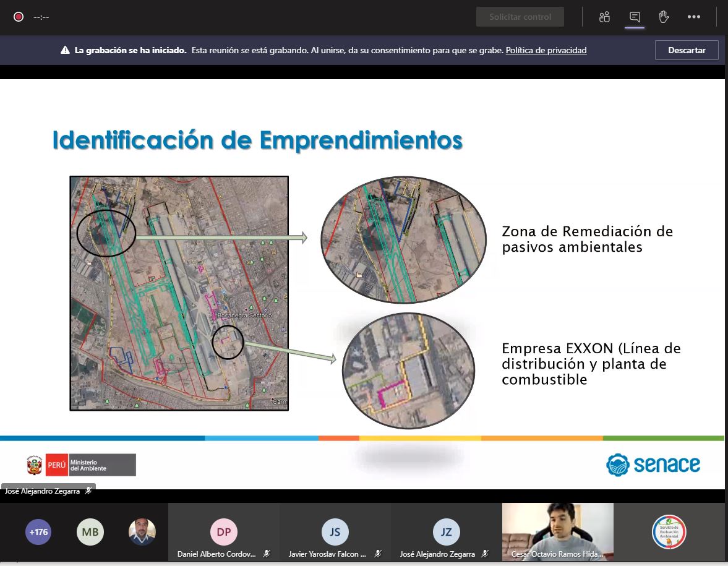This screenshot has width=728, height=566.
Task: Click muted mic icon beside Daniel Alberto
Action: click(267, 554)
